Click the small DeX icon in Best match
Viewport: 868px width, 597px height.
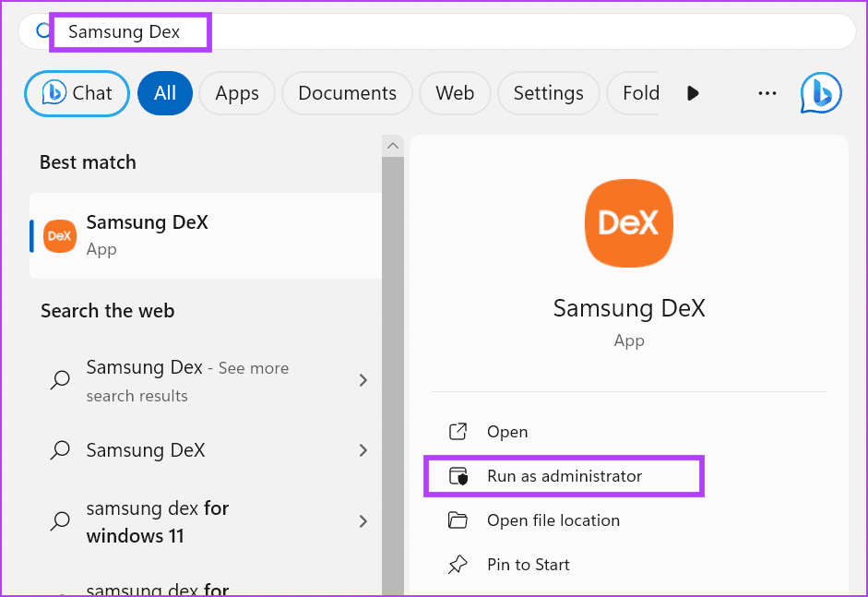coord(60,235)
